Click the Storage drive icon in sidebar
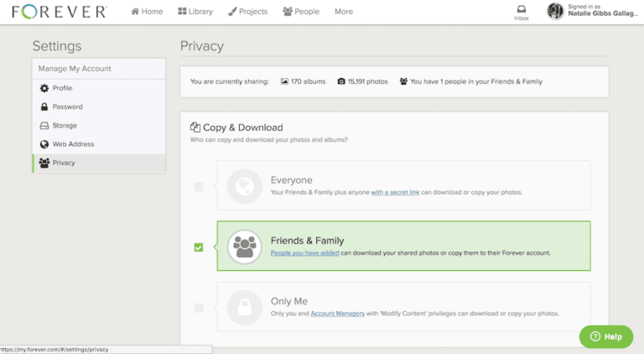This screenshot has width=644, height=354. 44,126
